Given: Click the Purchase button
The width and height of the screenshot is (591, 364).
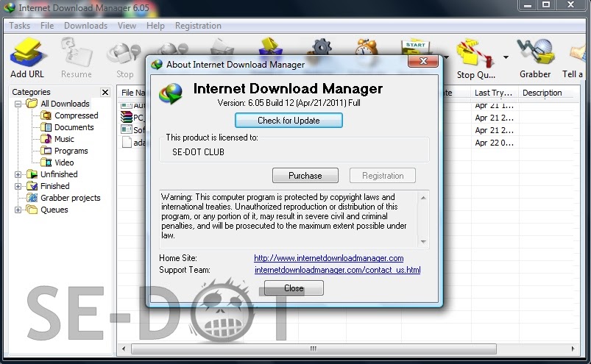Looking at the screenshot, I should pyautogui.click(x=305, y=176).
